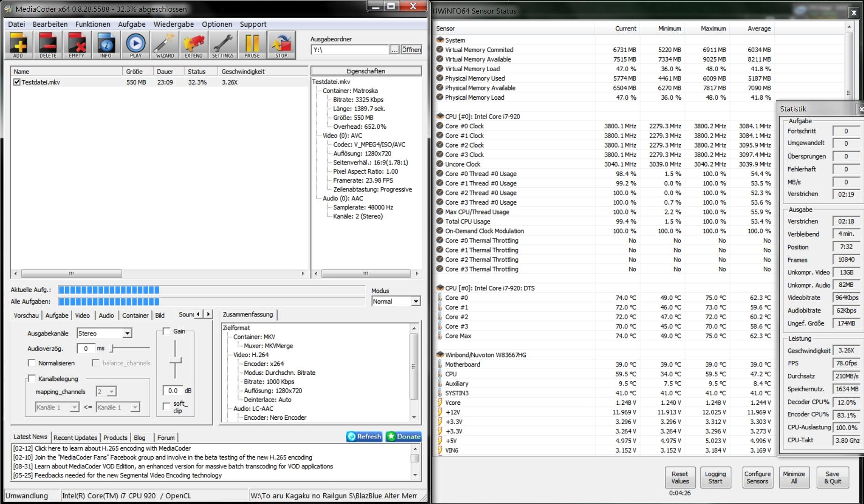Click the browse (...) output folder button
Viewport: 864px width, 504px height.
click(x=395, y=50)
